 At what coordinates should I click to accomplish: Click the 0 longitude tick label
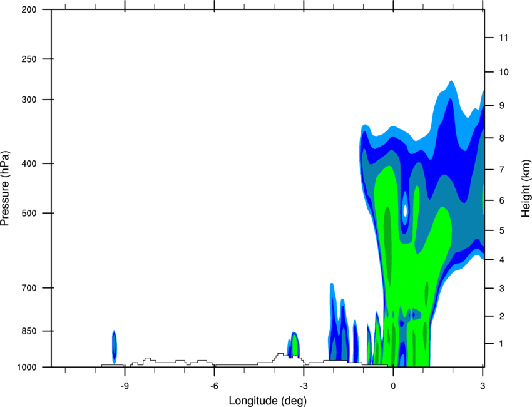tap(393, 386)
